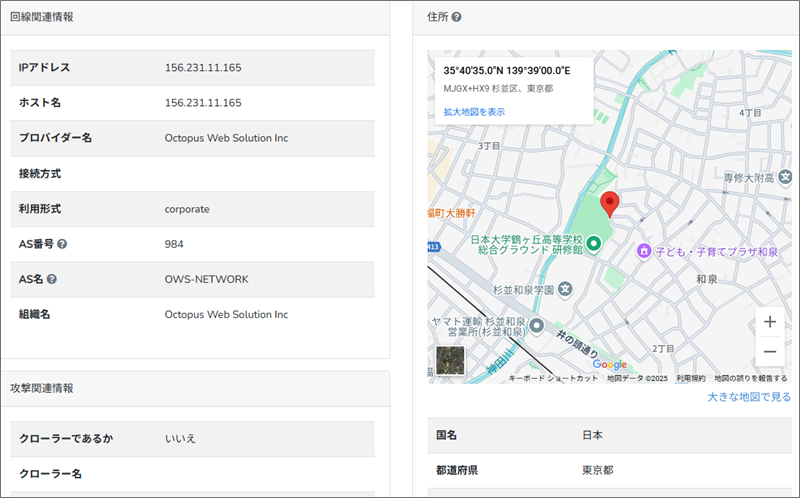Click the red location pin on the map
800x498 pixels.
tap(609, 205)
